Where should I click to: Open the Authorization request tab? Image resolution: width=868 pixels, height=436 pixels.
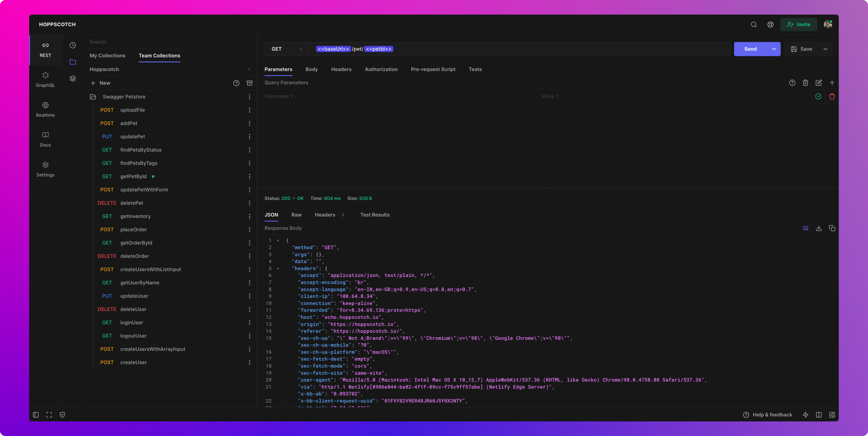[x=381, y=69]
